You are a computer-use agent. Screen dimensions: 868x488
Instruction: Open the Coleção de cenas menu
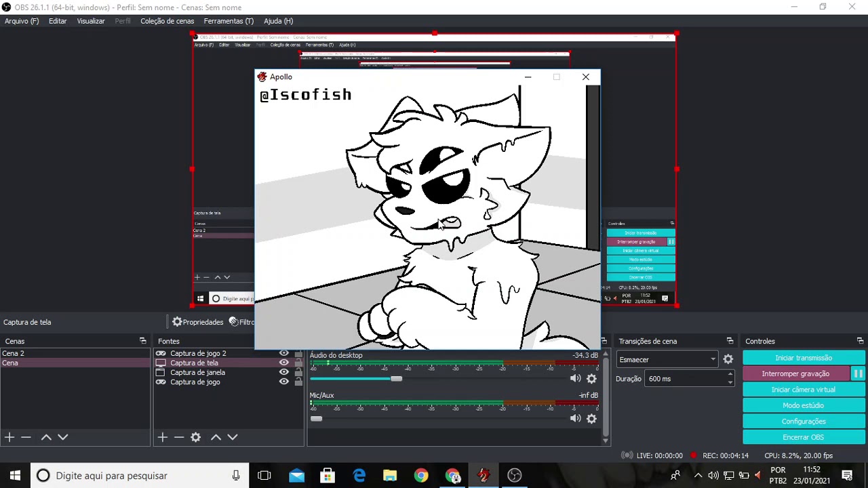pyautogui.click(x=167, y=21)
